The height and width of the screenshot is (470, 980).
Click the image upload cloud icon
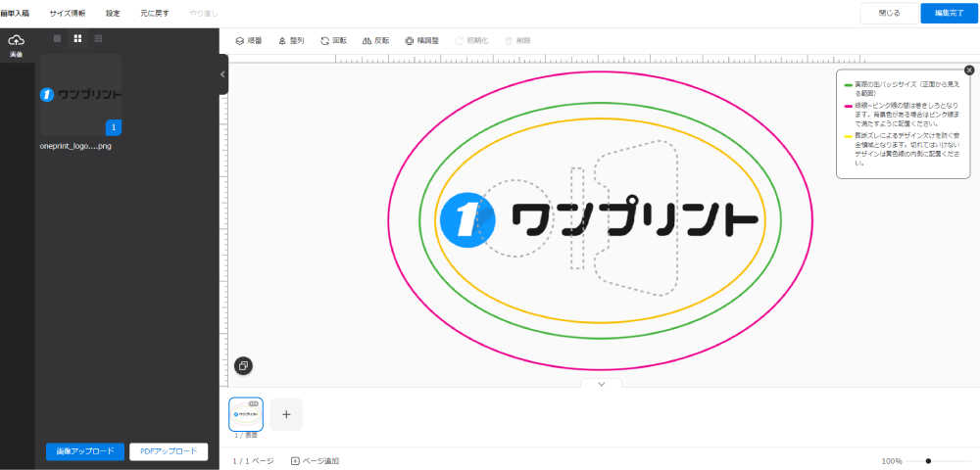click(16, 41)
